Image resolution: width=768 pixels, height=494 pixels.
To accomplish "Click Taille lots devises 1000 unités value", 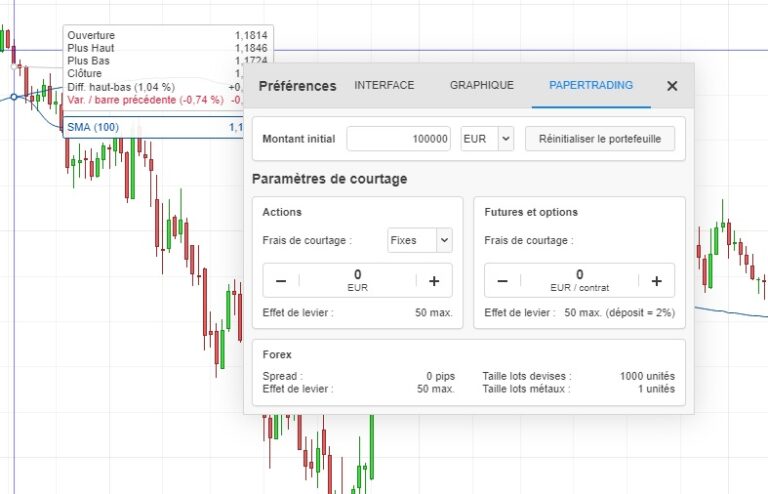I will point(647,376).
